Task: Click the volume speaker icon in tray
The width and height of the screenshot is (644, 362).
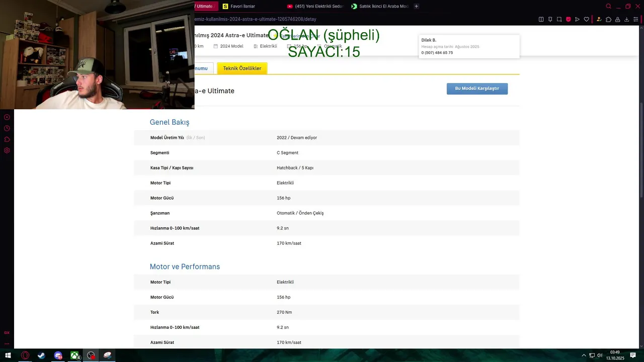Action: point(600,355)
